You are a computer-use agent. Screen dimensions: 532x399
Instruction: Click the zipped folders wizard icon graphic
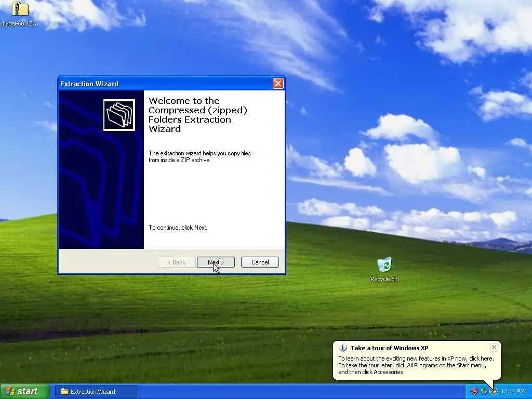119,115
